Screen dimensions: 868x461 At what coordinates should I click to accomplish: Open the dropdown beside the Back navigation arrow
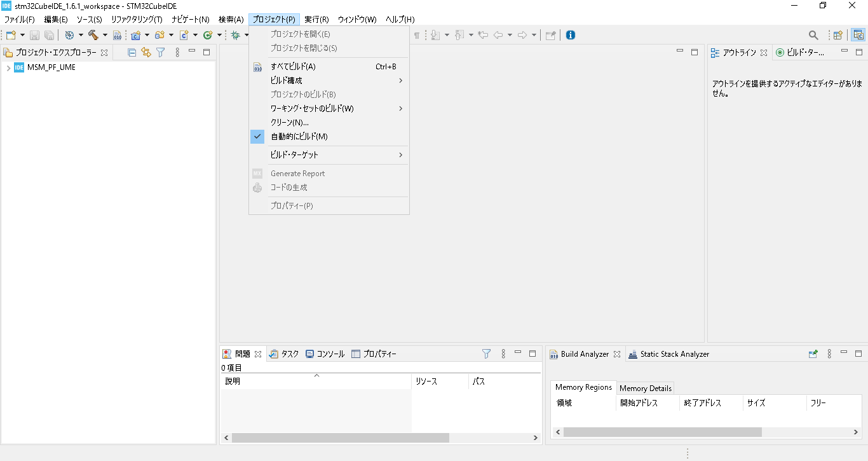click(510, 35)
